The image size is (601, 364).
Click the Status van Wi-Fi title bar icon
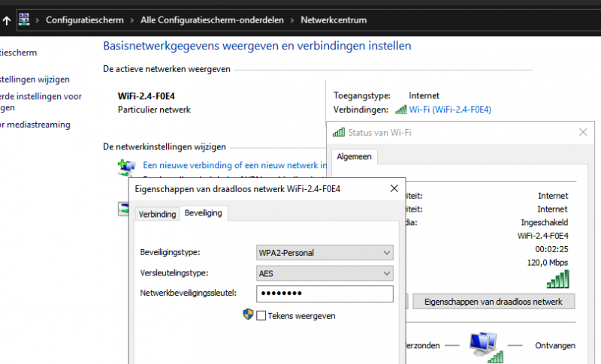[338, 133]
